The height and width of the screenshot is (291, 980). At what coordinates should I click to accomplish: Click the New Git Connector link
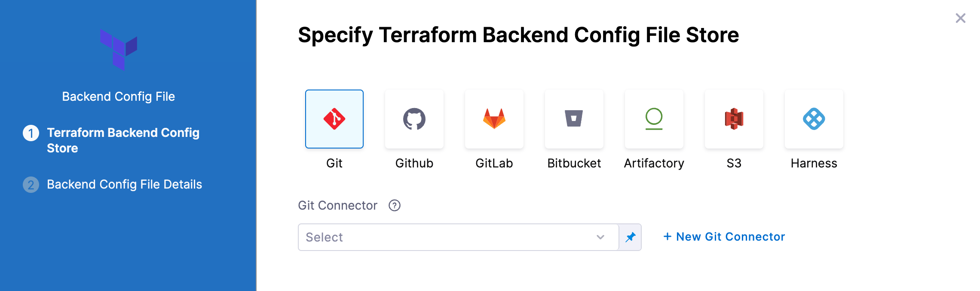tap(724, 237)
